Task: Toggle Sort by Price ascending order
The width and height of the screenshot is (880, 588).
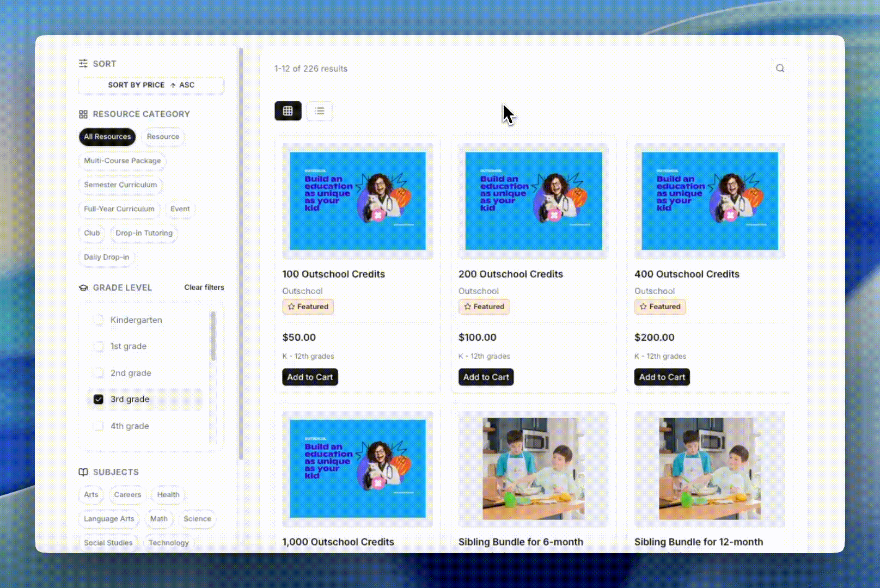Action: click(x=151, y=85)
